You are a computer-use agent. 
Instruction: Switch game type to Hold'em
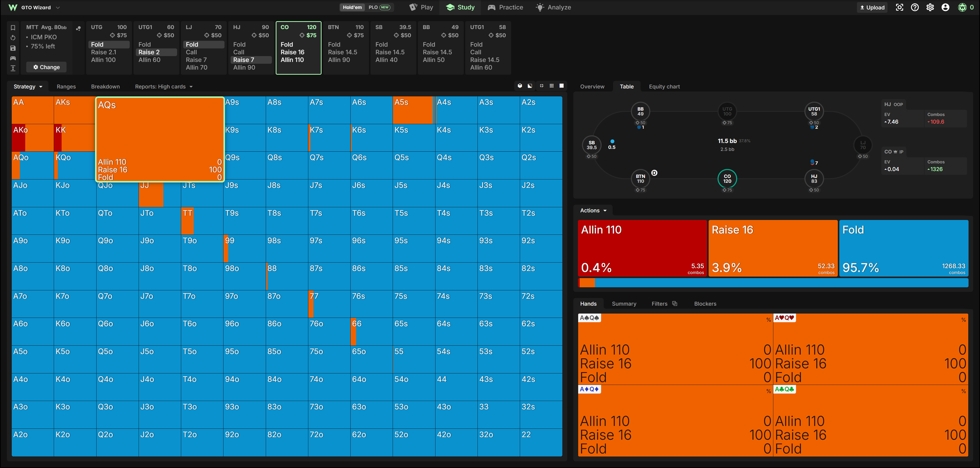[x=352, y=7]
